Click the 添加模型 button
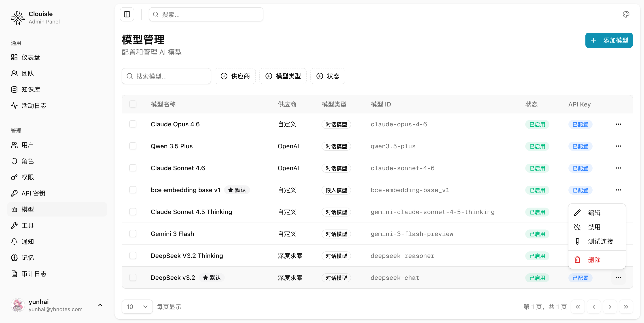The width and height of the screenshot is (644, 323). point(609,40)
